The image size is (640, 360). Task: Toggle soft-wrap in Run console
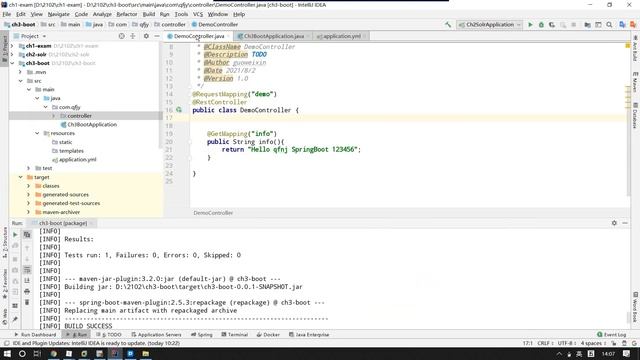click(27, 270)
